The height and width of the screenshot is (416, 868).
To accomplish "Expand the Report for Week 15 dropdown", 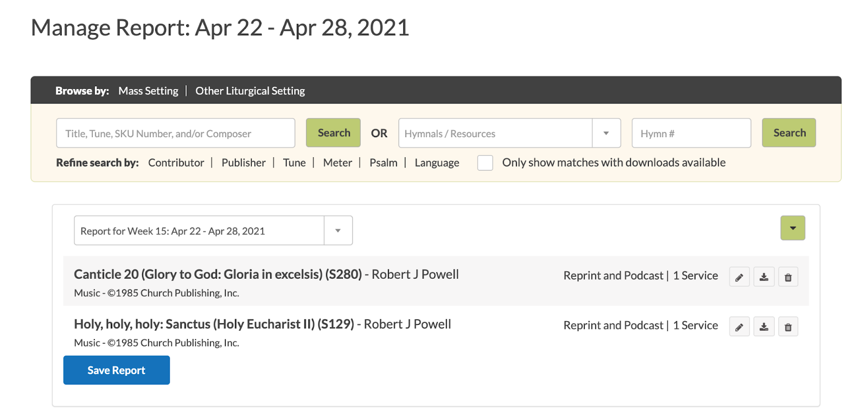I will tap(338, 231).
